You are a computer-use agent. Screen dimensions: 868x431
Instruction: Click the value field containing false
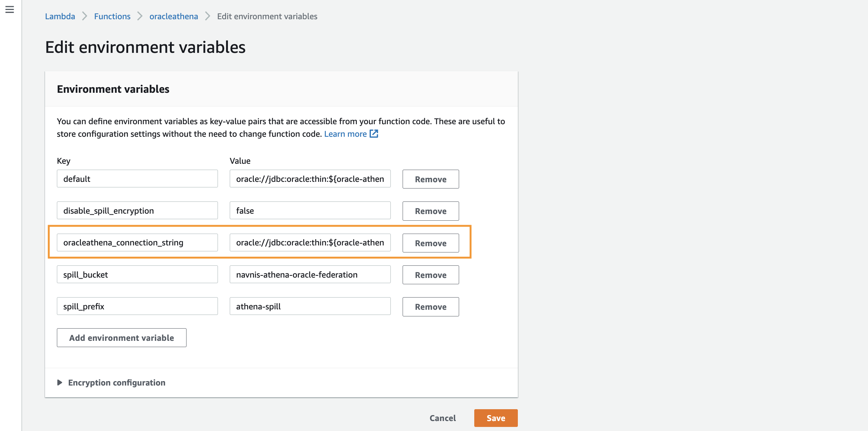pos(310,211)
